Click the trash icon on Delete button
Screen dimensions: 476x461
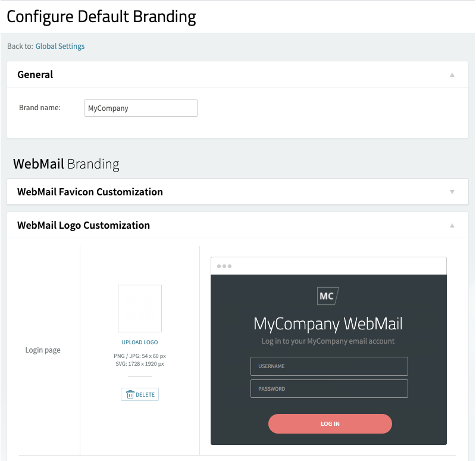point(130,394)
